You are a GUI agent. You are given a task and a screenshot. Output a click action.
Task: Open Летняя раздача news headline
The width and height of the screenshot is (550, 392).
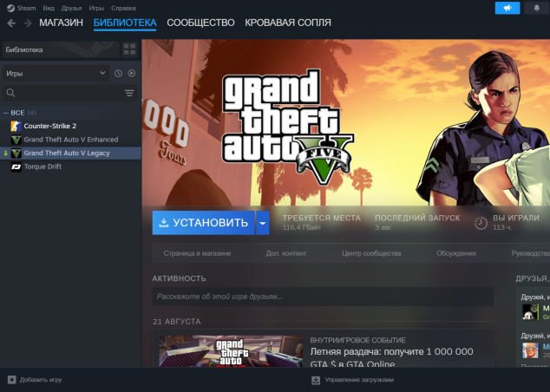391,357
